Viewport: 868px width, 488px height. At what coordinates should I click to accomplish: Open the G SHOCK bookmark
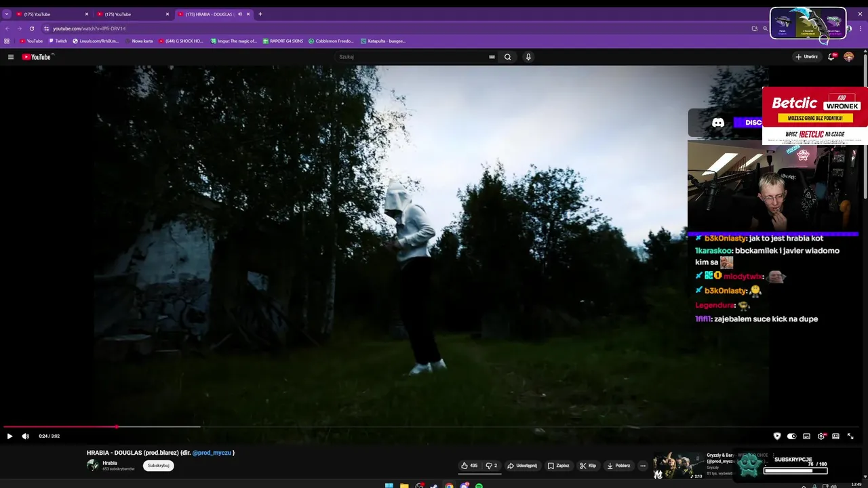click(181, 41)
